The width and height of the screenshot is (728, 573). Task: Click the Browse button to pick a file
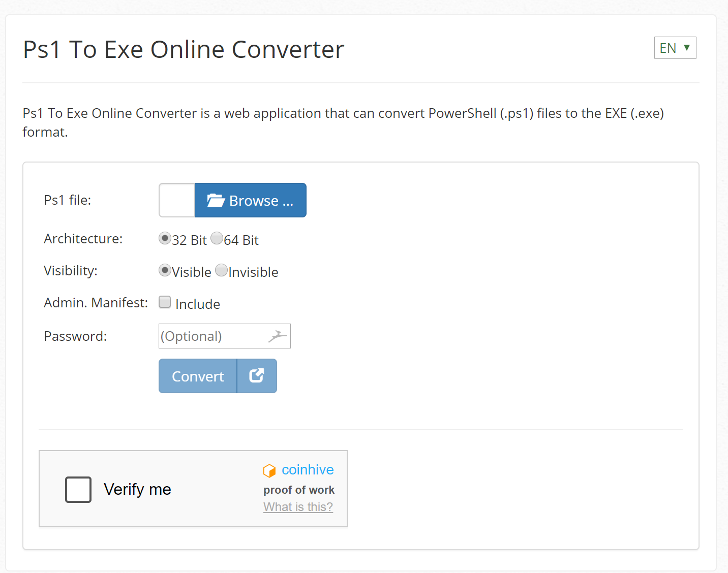click(x=250, y=200)
